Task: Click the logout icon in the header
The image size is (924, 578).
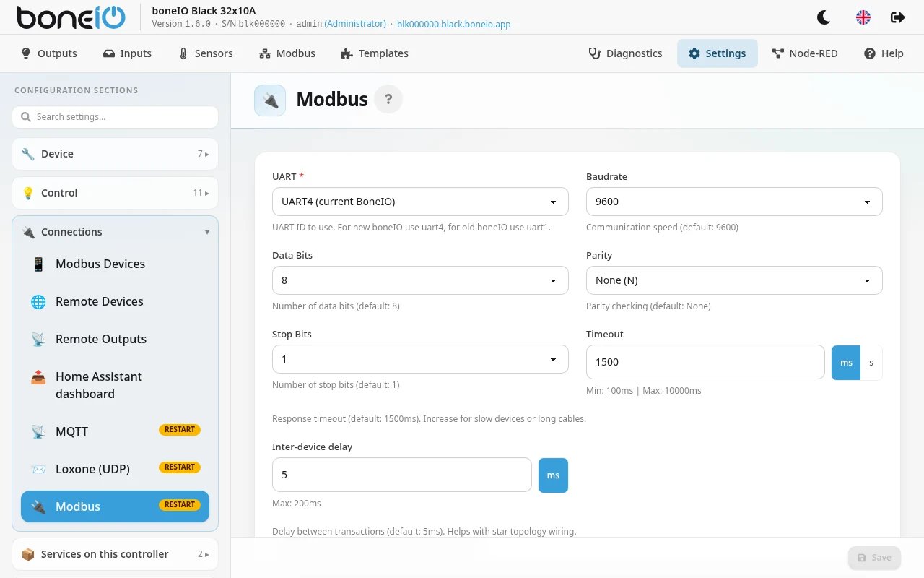Action: 898,17
